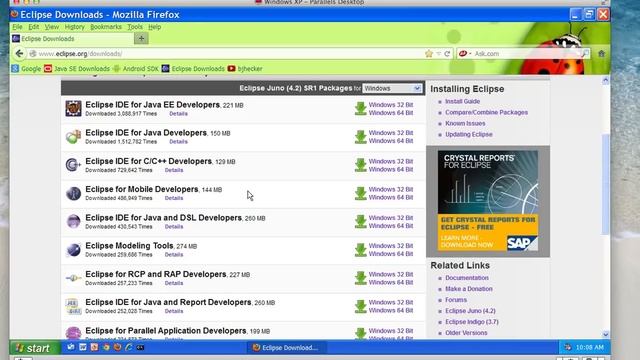
Task: Reload the page with the refresh icon
Action: (x=447, y=53)
